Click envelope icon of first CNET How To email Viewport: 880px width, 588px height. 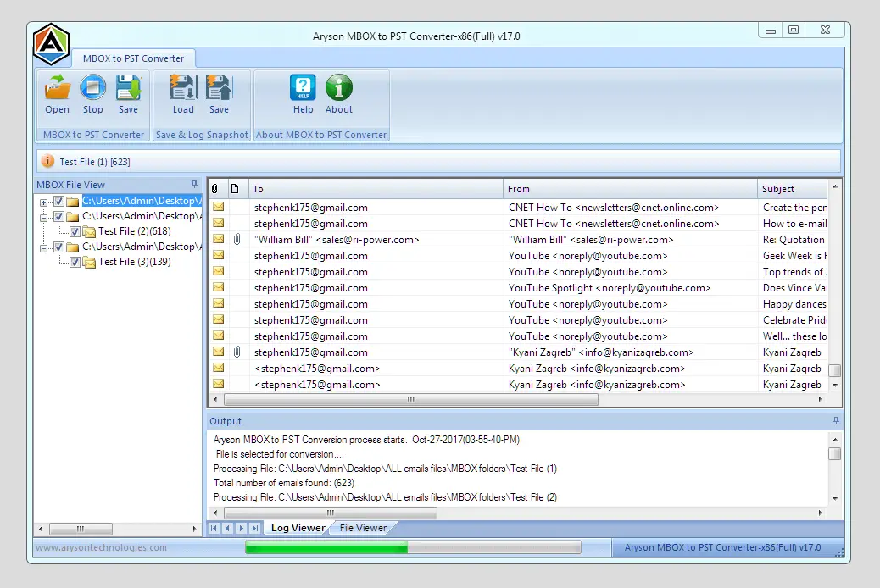click(219, 207)
